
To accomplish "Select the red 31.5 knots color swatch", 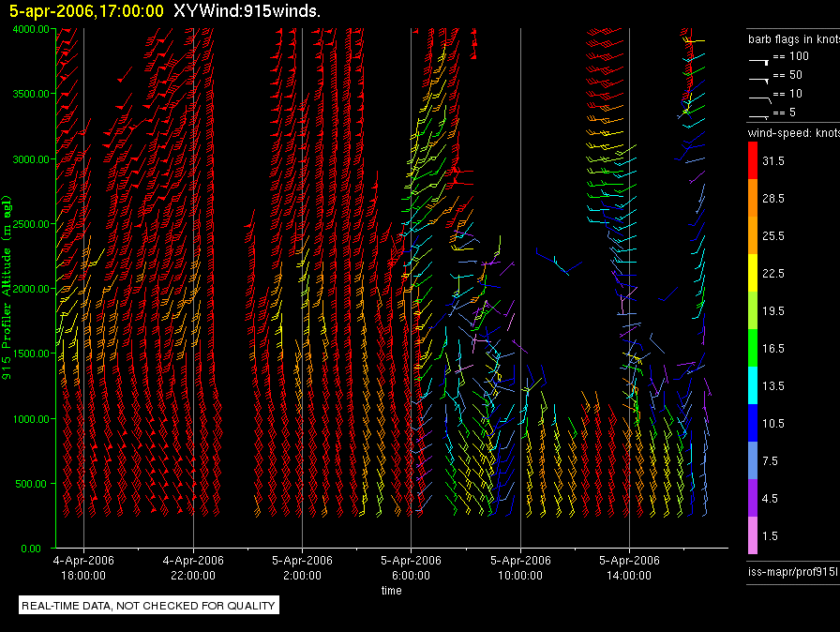I will [x=751, y=161].
